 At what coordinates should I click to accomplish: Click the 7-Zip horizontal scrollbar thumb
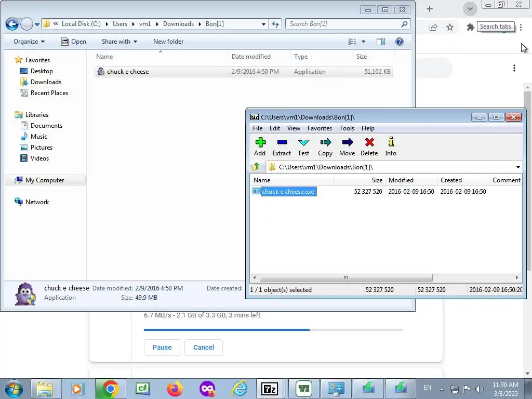(346, 277)
